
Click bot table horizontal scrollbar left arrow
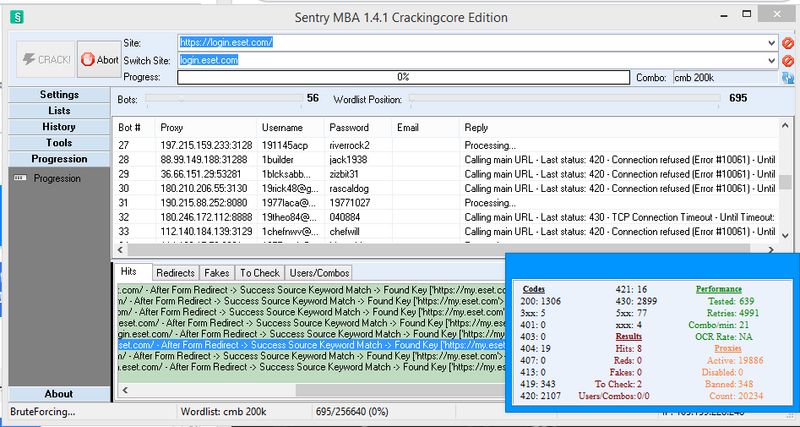click(x=120, y=250)
